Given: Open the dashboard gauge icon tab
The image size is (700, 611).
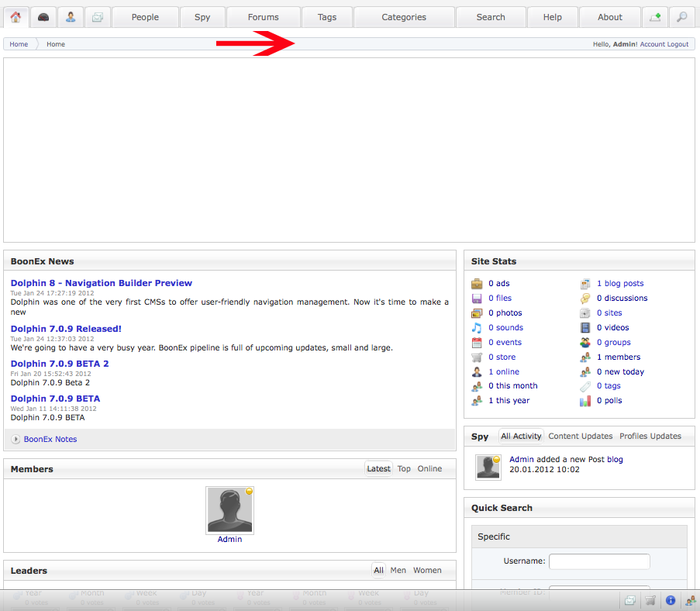Looking at the screenshot, I should 43,17.
